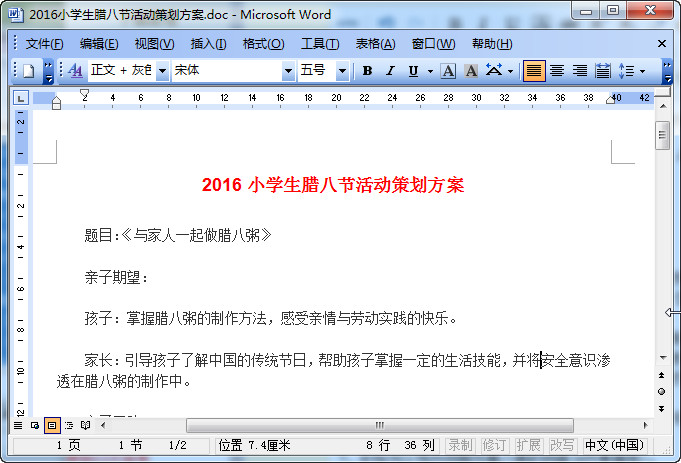Click the vertical scrollbar thumb
The height and width of the screenshot is (463, 681).
[x=662, y=135]
